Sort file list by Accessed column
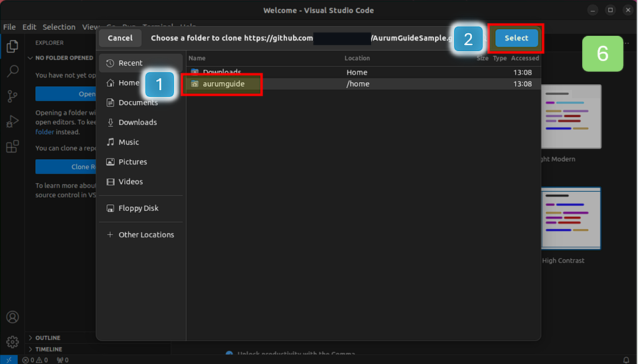 click(x=525, y=58)
